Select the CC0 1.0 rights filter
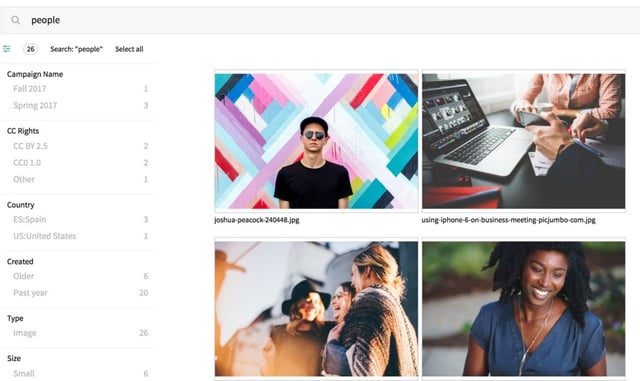This screenshot has width=640, height=381. 78,163
